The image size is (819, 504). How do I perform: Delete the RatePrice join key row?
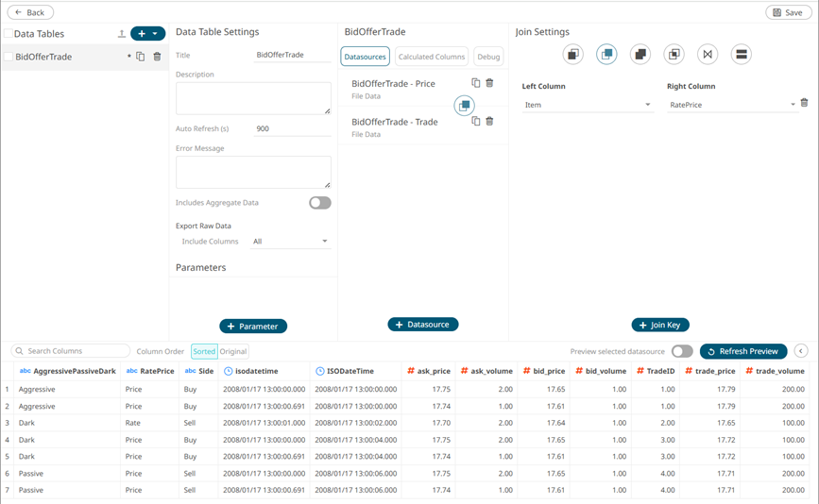click(804, 104)
